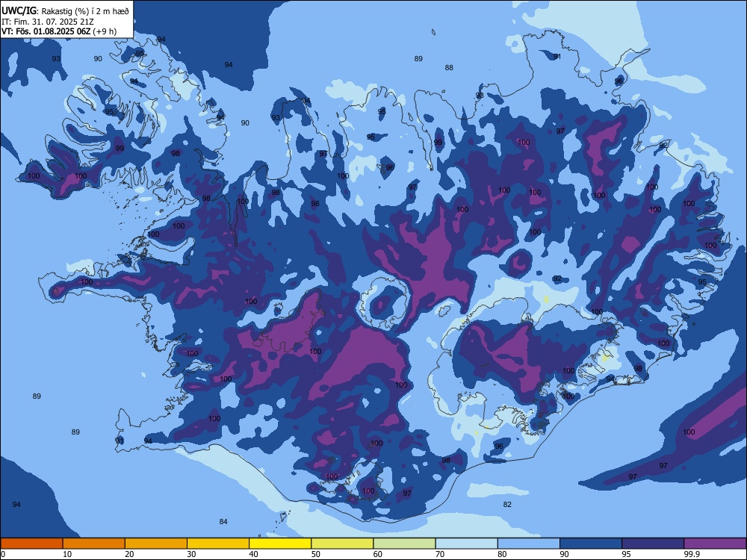Click the "99.9" legend scale label
This screenshot has height=560, width=747.
[691, 554]
